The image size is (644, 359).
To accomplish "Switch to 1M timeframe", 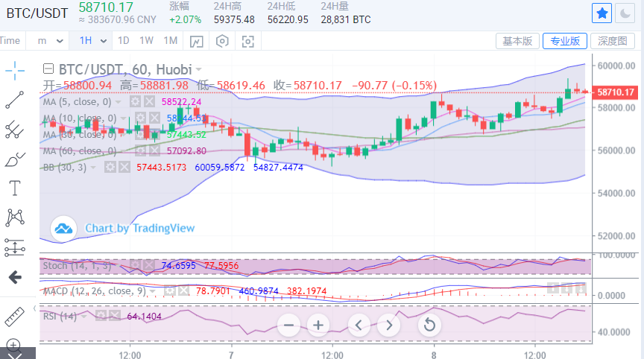I will [171, 41].
